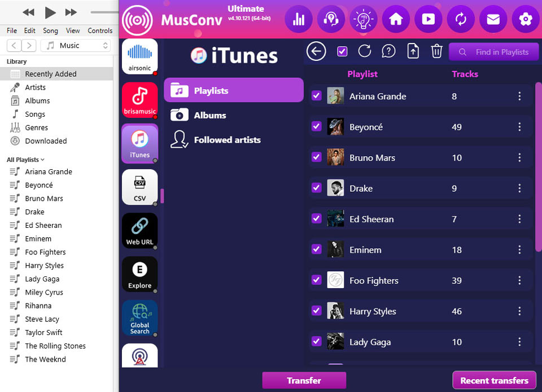Open the statistics bar-chart icon in MusConv header
This screenshot has height=392, width=542.
(298, 19)
